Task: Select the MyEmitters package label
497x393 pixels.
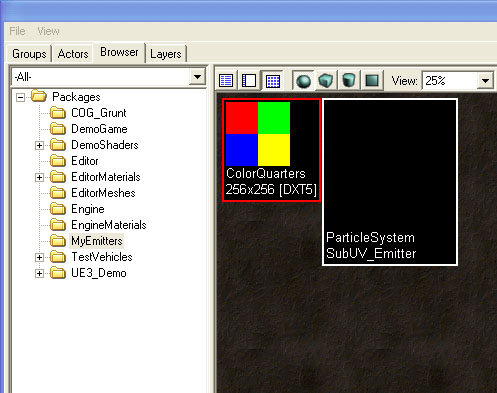Action: tap(97, 241)
